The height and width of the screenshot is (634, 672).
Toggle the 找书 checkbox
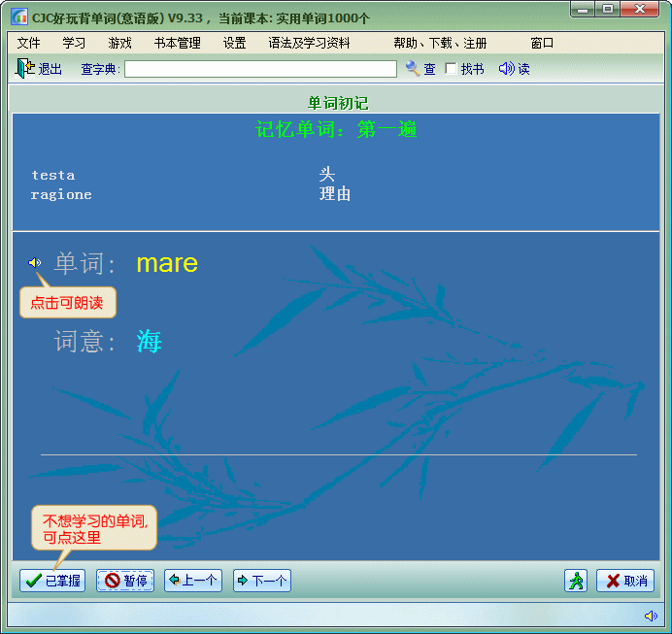(451, 69)
